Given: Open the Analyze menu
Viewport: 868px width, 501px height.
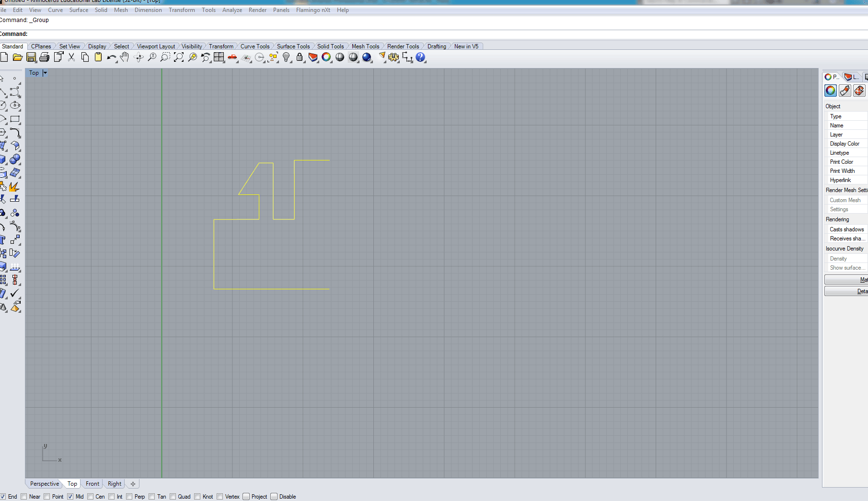Looking at the screenshot, I should click(232, 10).
